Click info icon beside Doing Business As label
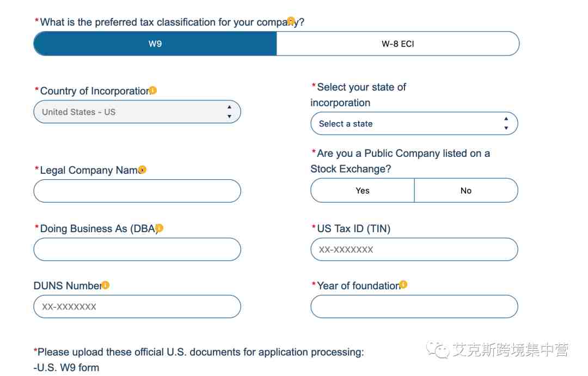The height and width of the screenshot is (376, 588). point(159,228)
